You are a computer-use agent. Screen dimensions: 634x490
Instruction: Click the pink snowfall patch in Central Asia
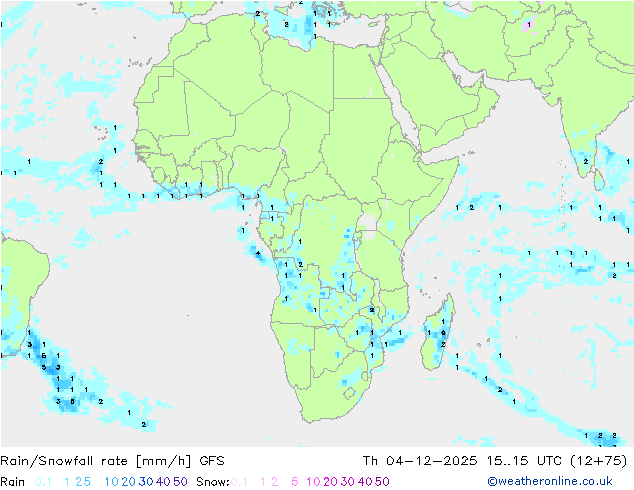click(528, 24)
